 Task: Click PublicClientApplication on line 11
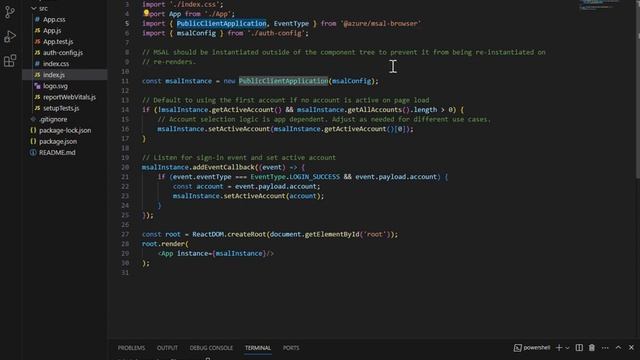click(283, 81)
